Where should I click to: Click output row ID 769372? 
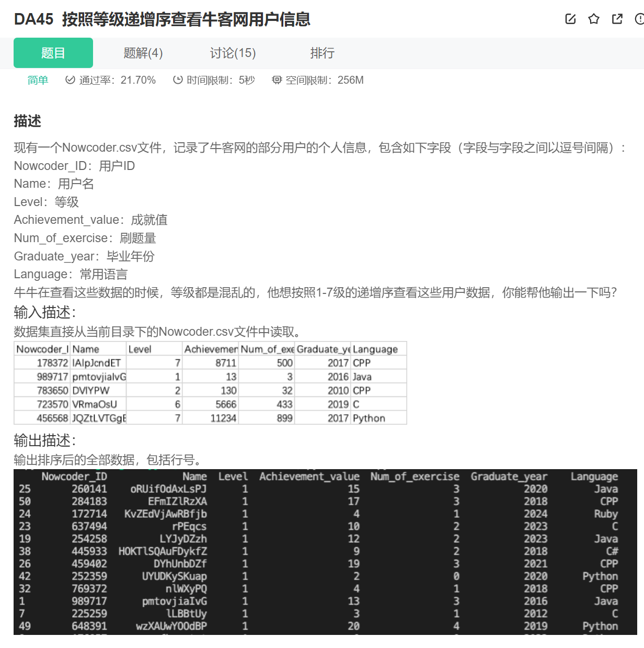[x=89, y=589]
